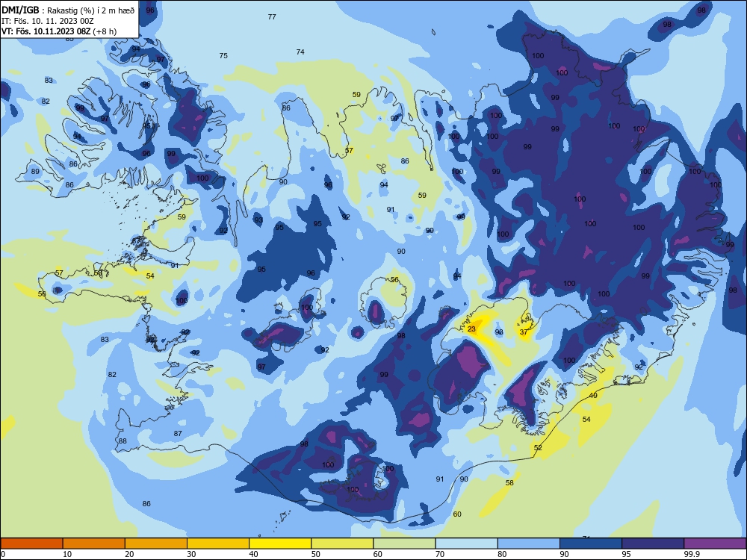This screenshot has height=560, width=747.
Task: Click the legend tick label 70
Action: [440, 554]
